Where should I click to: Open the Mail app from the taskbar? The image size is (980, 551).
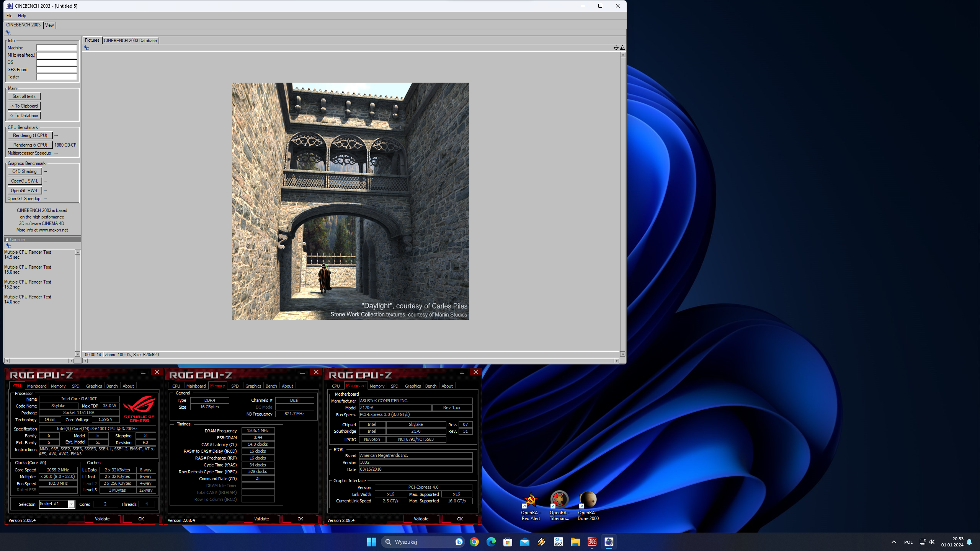tap(525, 542)
